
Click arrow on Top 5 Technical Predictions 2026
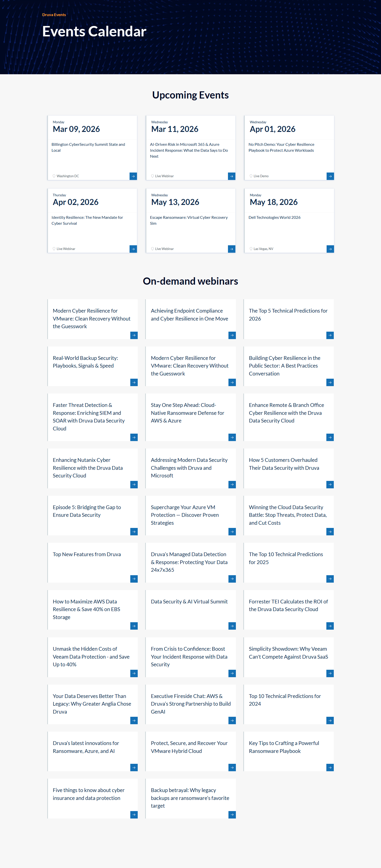(x=330, y=335)
